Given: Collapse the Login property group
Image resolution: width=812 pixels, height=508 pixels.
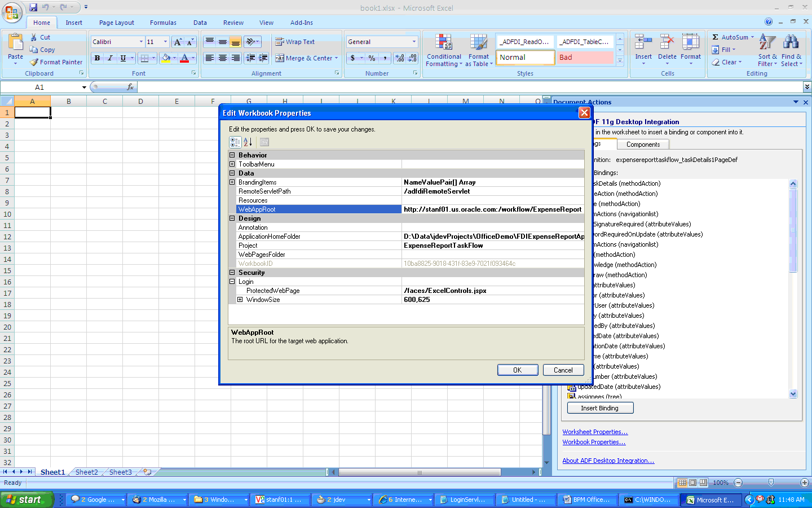Looking at the screenshot, I should (x=232, y=281).
